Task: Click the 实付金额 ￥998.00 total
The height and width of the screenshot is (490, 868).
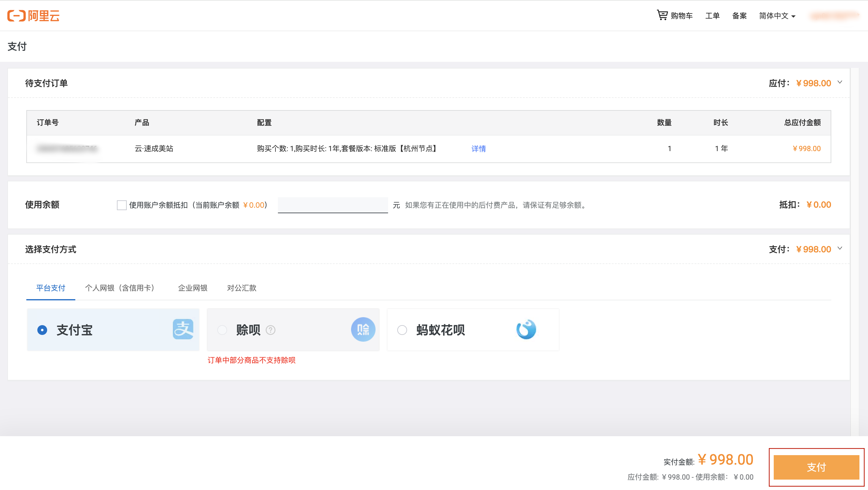Action: 725,459
